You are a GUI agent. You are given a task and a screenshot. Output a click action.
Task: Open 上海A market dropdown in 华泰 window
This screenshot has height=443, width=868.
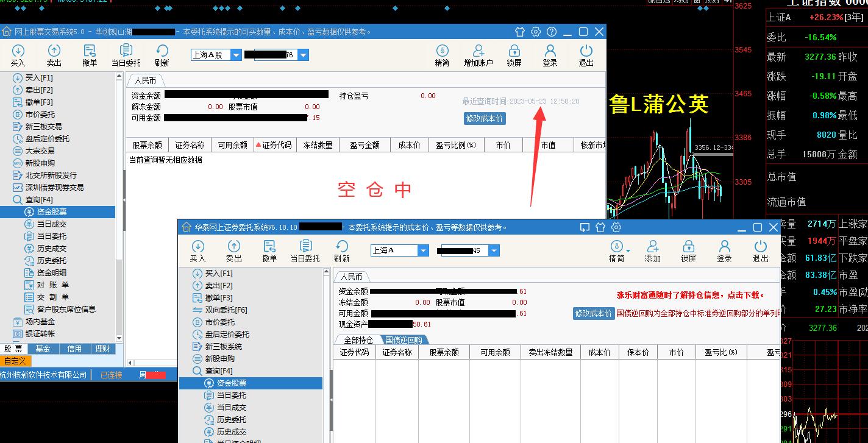(423, 250)
